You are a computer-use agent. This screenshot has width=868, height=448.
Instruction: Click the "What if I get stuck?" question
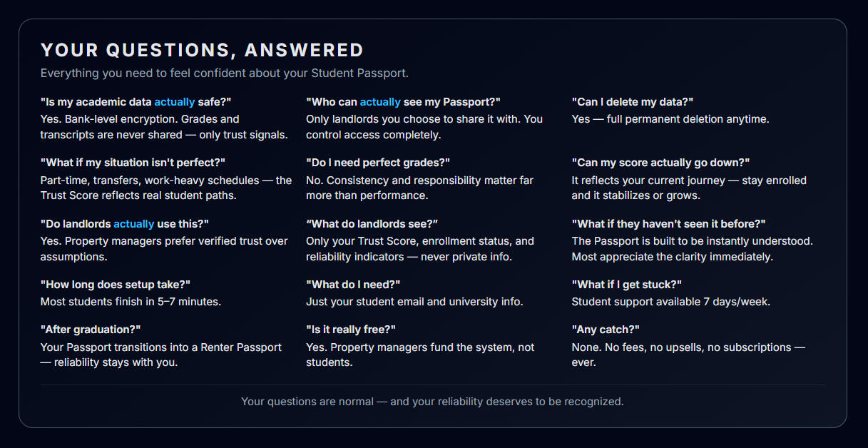[x=627, y=285]
